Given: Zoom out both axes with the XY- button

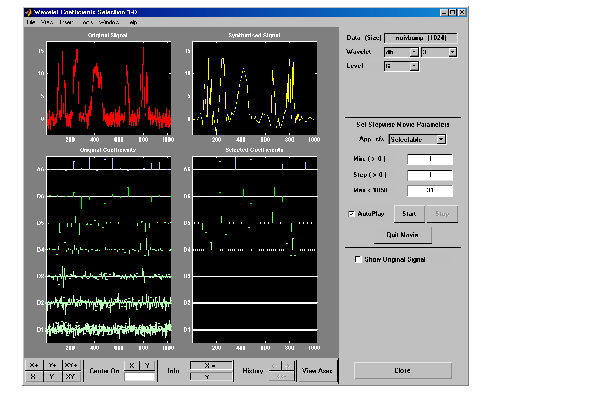Looking at the screenshot, I should 71,377.
